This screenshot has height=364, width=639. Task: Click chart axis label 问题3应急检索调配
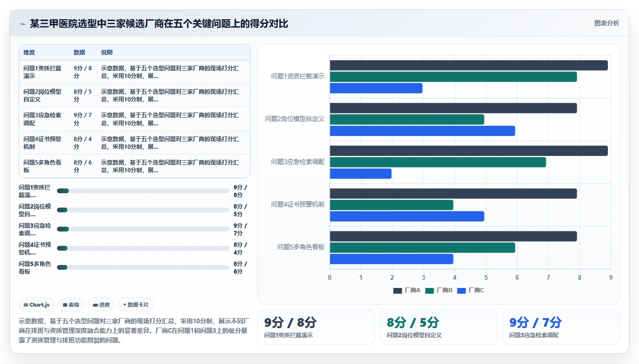click(297, 162)
